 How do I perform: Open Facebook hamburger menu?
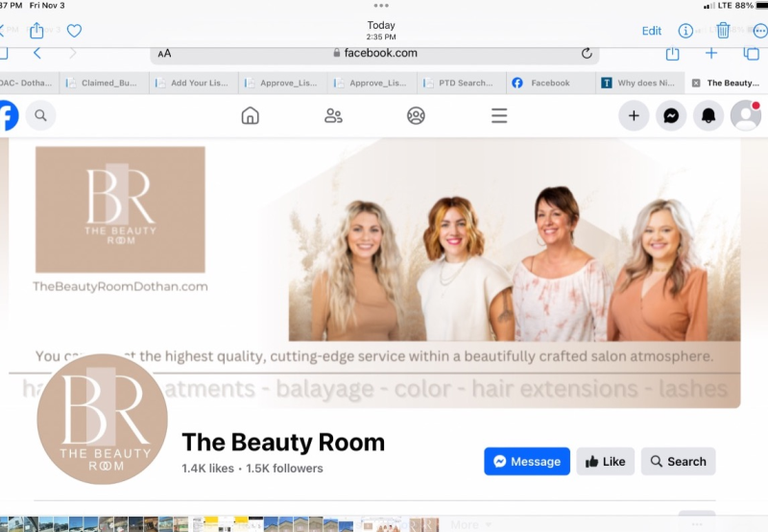click(499, 115)
